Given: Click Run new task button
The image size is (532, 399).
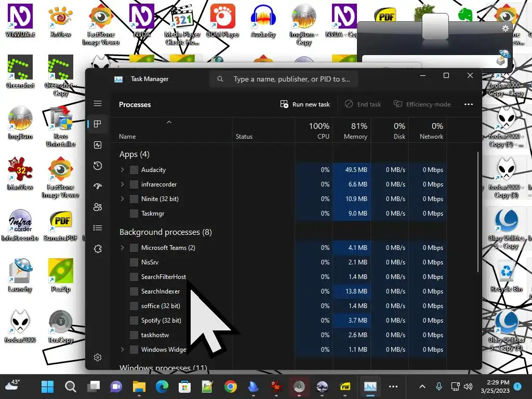Looking at the screenshot, I should (305, 104).
